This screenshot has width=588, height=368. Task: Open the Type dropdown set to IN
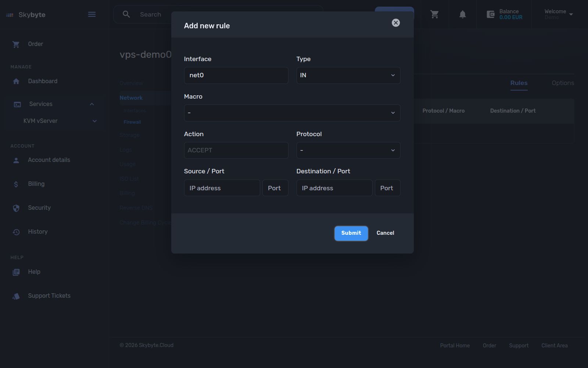[x=348, y=75]
